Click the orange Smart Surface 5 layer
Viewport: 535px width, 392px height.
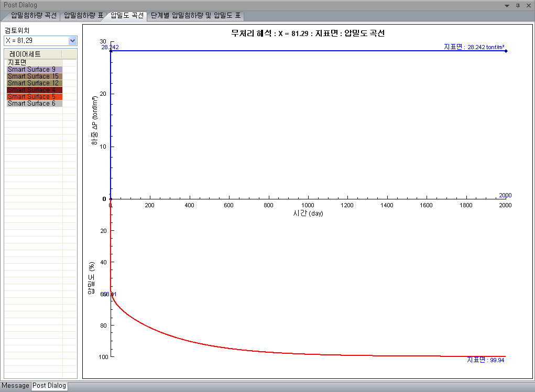(32, 97)
